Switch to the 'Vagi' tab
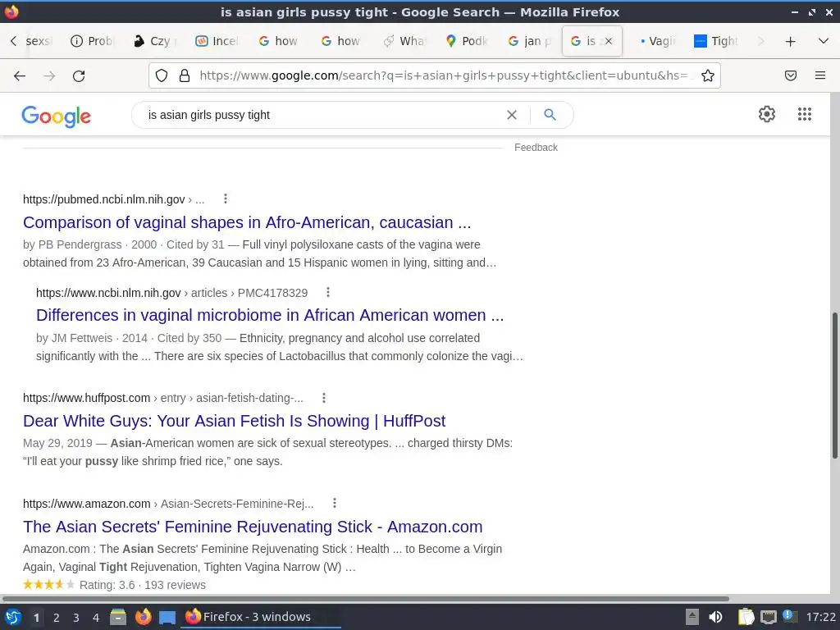 [x=657, y=41]
